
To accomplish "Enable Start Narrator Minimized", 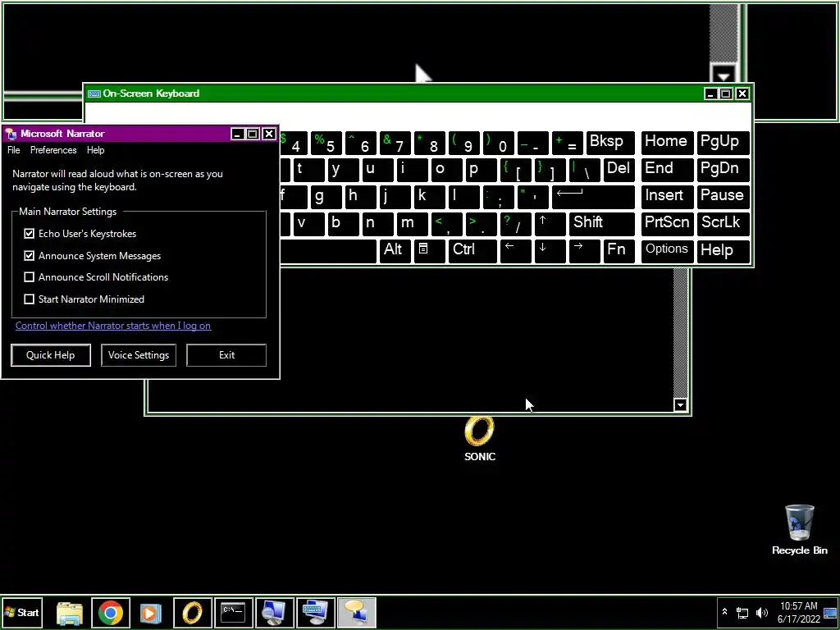I will tap(29, 299).
